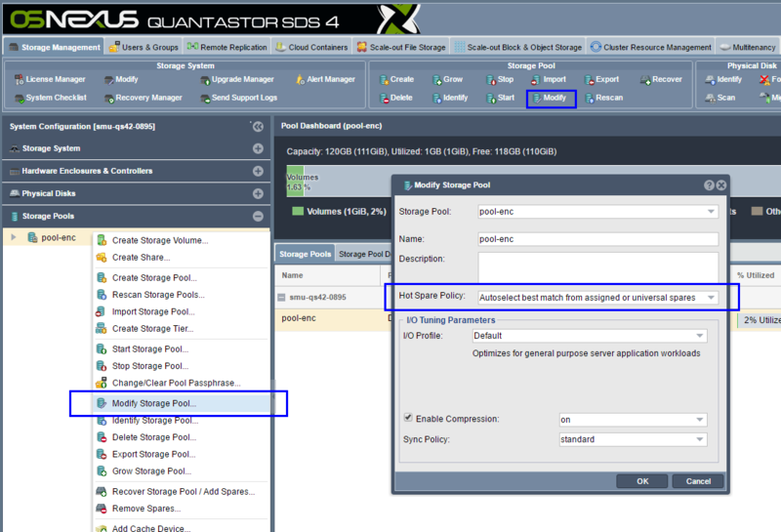Click Delete in Storage Pool ribbon
Image resolution: width=781 pixels, height=532 pixels.
pyautogui.click(x=396, y=98)
